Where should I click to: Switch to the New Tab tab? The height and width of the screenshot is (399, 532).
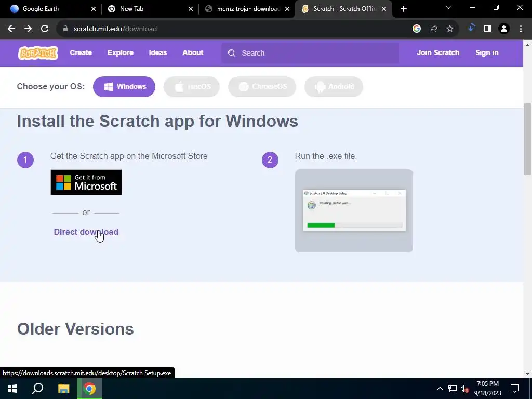pyautogui.click(x=149, y=9)
